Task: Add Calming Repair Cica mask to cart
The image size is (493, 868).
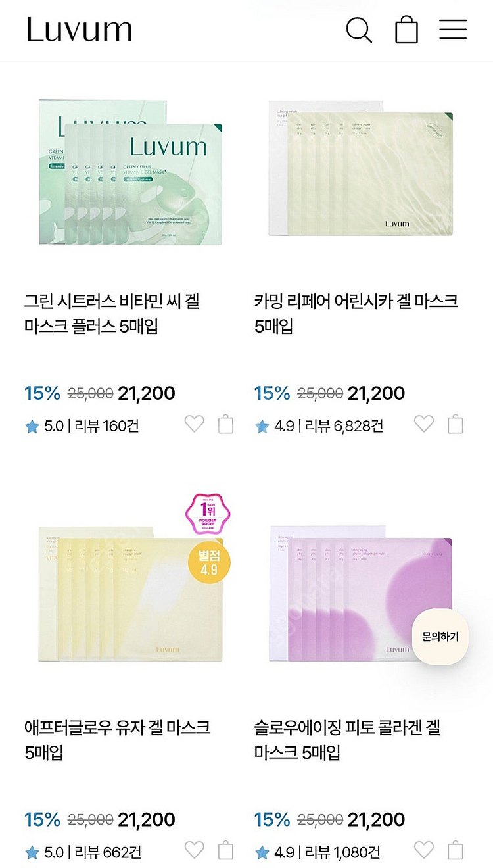Action: 456,424
